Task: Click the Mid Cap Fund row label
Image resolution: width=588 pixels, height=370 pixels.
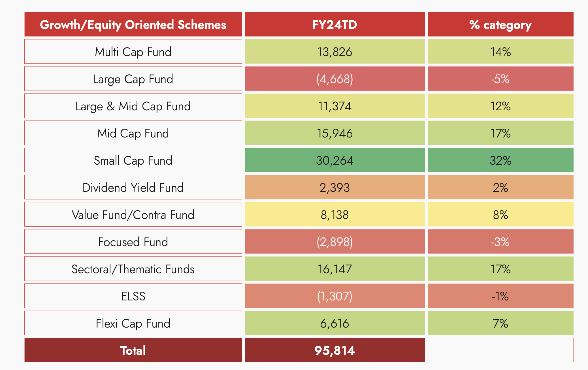Action: pyautogui.click(x=133, y=133)
